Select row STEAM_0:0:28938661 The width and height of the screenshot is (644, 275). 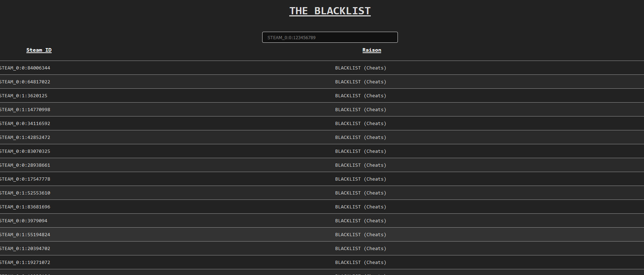(322, 165)
